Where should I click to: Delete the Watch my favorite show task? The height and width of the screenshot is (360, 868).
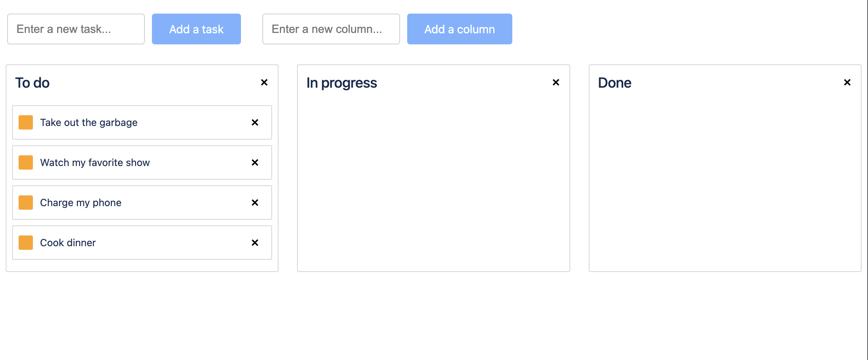tap(255, 163)
